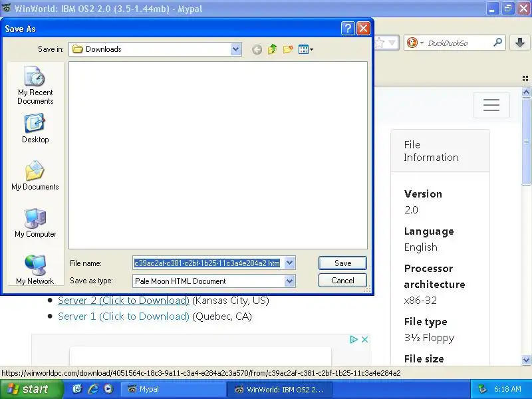The height and width of the screenshot is (399, 532).
Task: Click the 6:18 AM clock
Action: pos(507,389)
